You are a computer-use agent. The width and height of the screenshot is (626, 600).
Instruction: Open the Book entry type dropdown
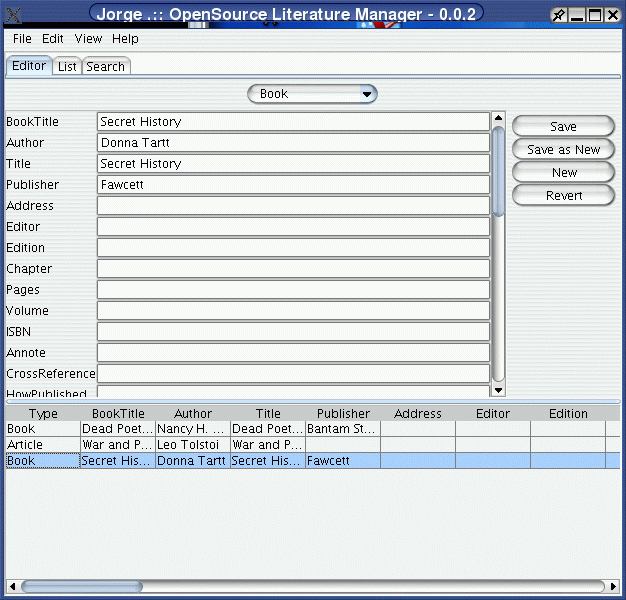tap(312, 94)
